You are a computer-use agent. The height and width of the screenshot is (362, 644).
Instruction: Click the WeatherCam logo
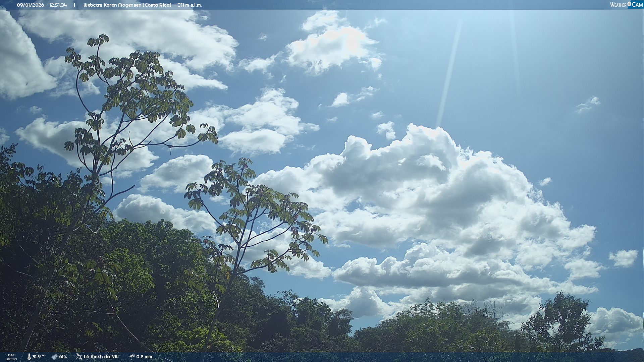tap(626, 5)
